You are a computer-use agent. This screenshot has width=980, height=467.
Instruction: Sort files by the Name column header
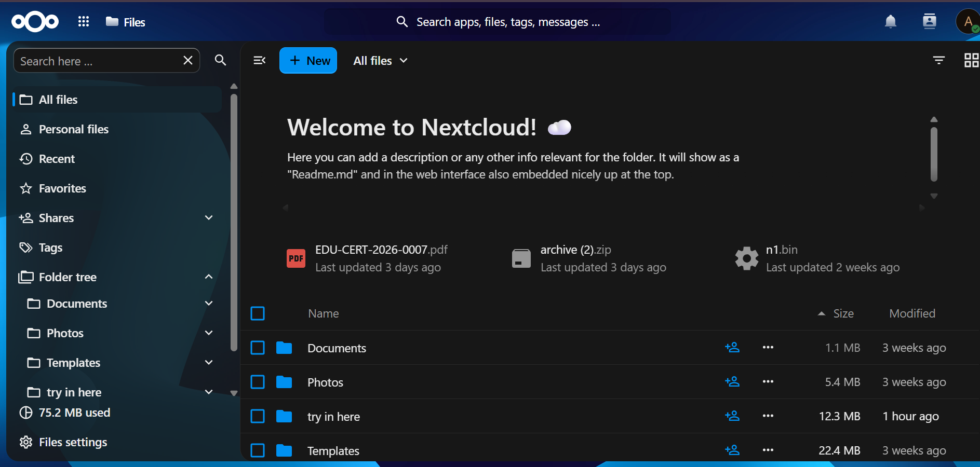[323, 313]
